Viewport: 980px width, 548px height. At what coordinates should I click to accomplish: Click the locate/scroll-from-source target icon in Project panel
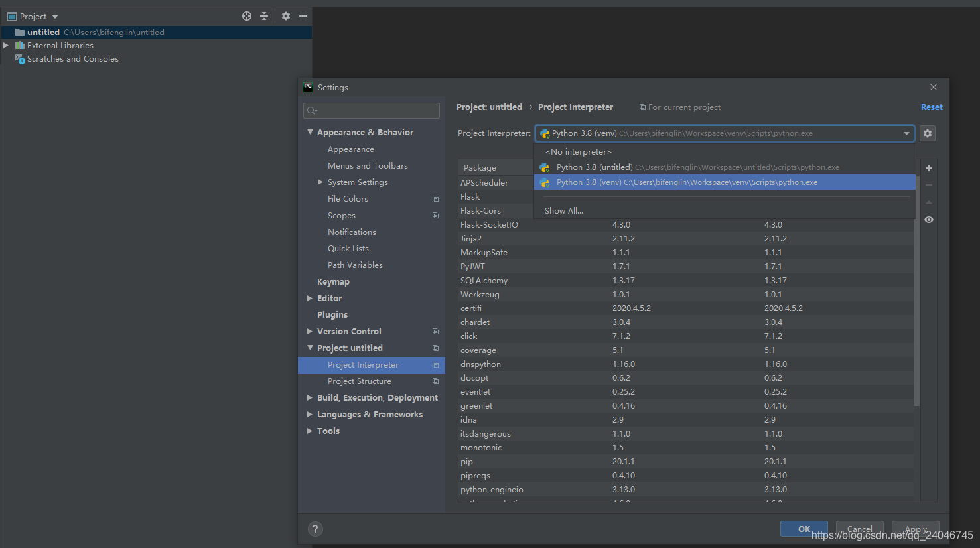(x=247, y=16)
